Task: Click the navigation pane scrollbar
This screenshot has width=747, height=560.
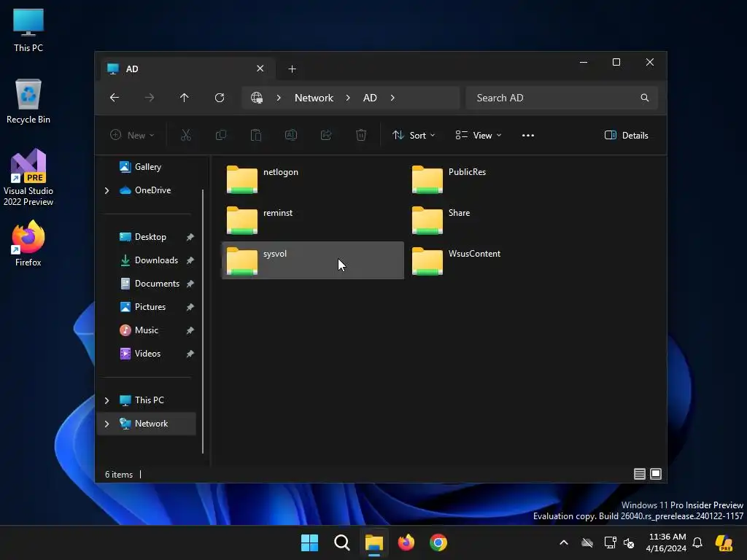Action: click(x=203, y=322)
